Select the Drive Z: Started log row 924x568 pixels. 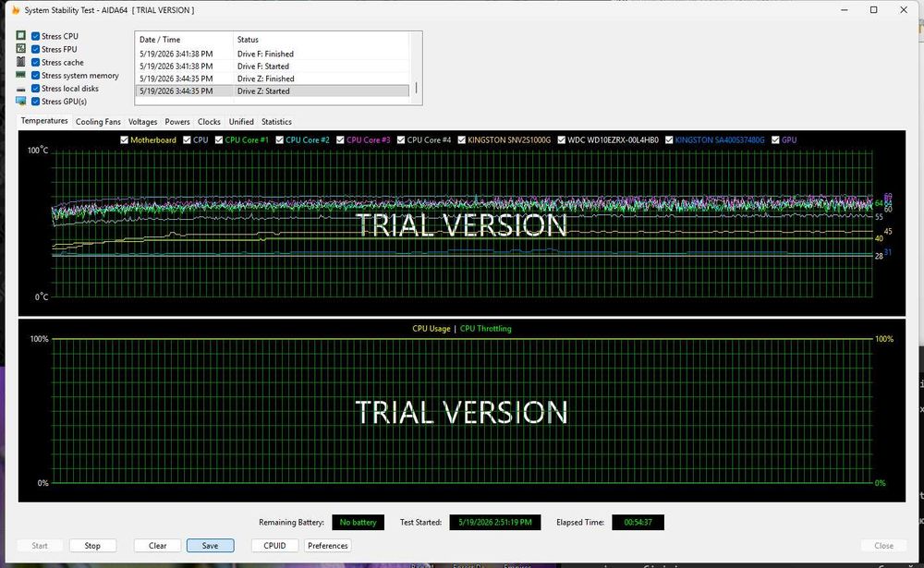point(273,91)
